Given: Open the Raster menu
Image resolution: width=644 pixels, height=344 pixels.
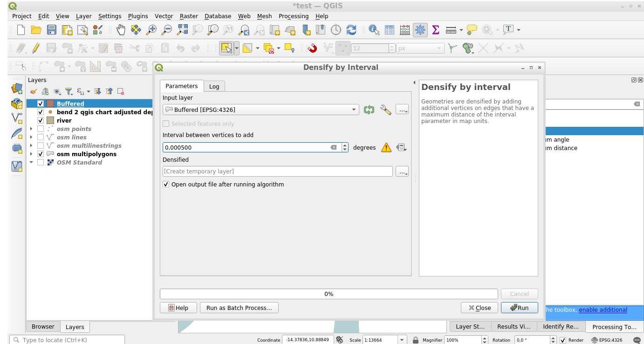Looking at the screenshot, I should click(189, 16).
